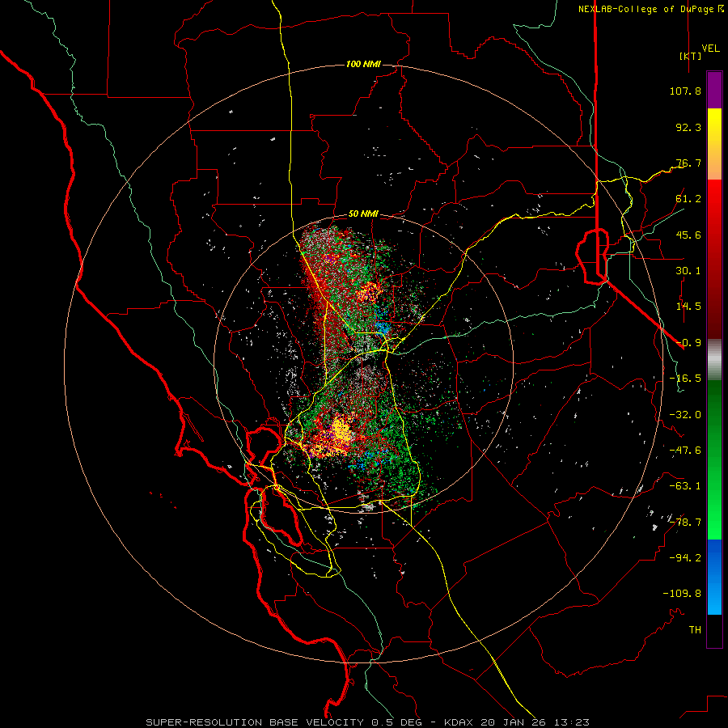Click the VEL legend heading
Viewport: 728px width, 728px height.
710,49
